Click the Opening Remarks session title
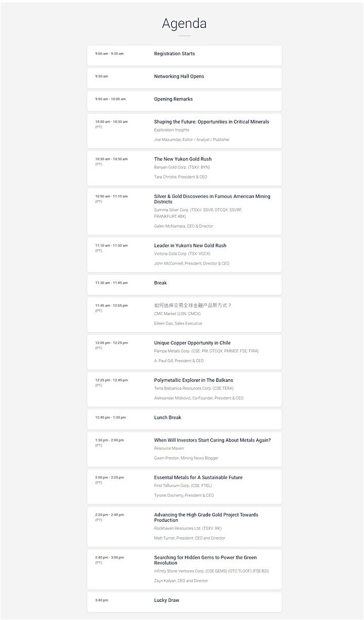 click(173, 99)
